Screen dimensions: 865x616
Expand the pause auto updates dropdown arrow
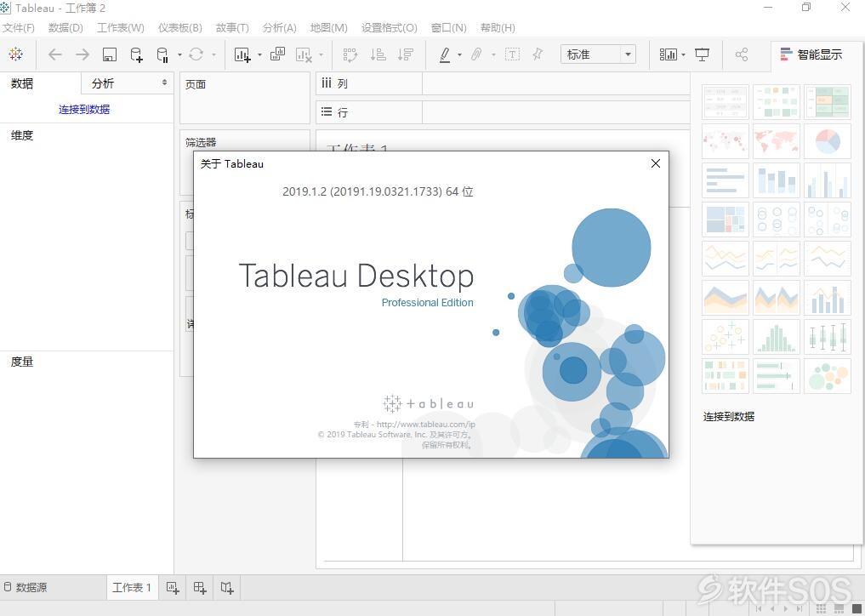(179, 54)
